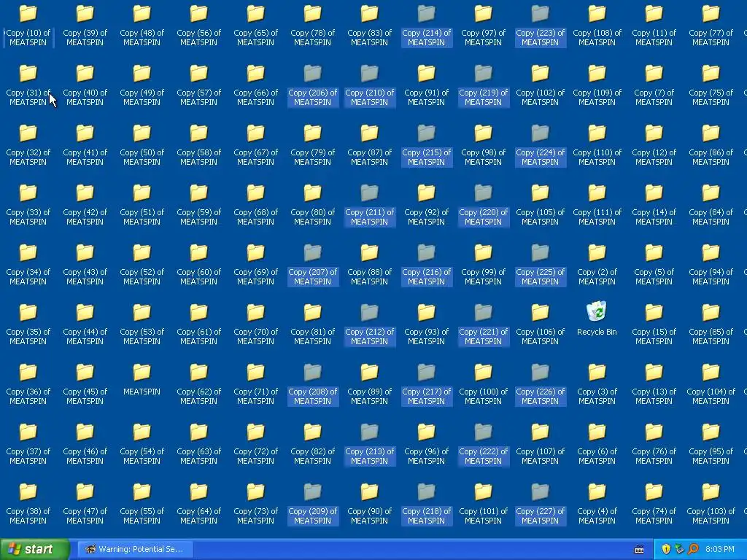
Task: Select Copy (98) of MEATSPIN folder
Action: coord(483,144)
